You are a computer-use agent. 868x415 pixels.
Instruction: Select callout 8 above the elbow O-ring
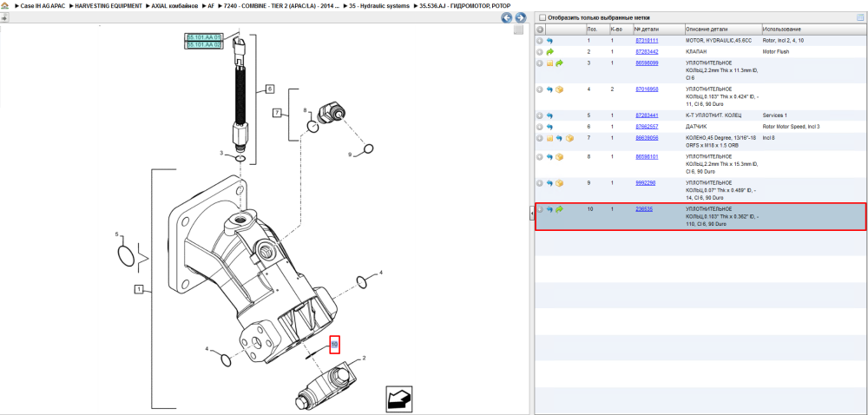(x=305, y=110)
